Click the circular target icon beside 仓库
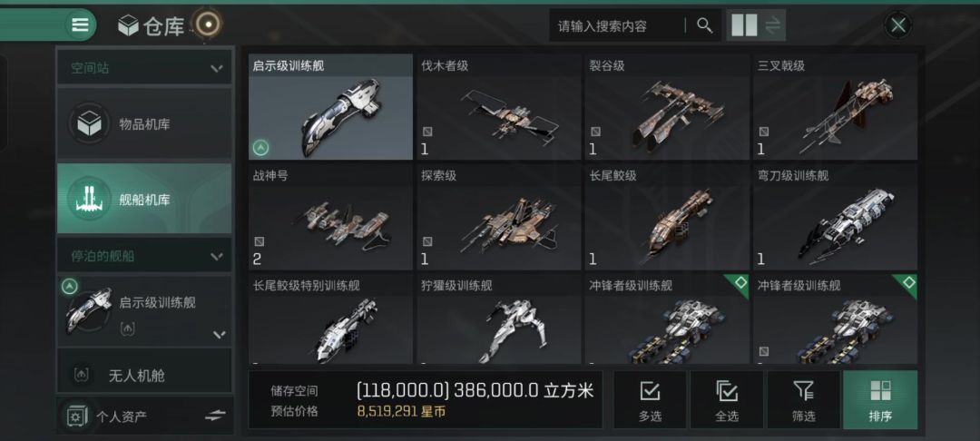Image resolution: width=980 pixels, height=441 pixels. click(208, 24)
